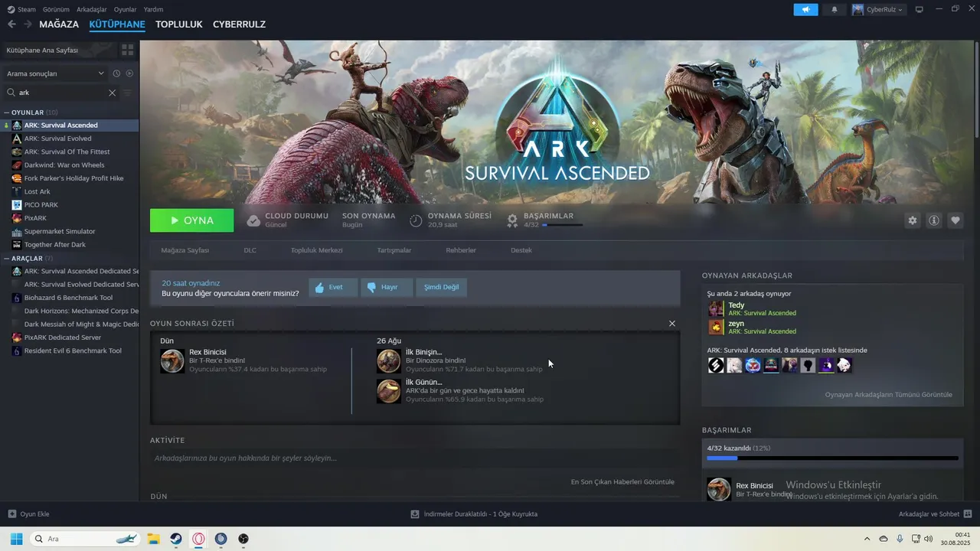Open the Arkadaşlar menu
980x551 pixels.
tap(92, 9)
